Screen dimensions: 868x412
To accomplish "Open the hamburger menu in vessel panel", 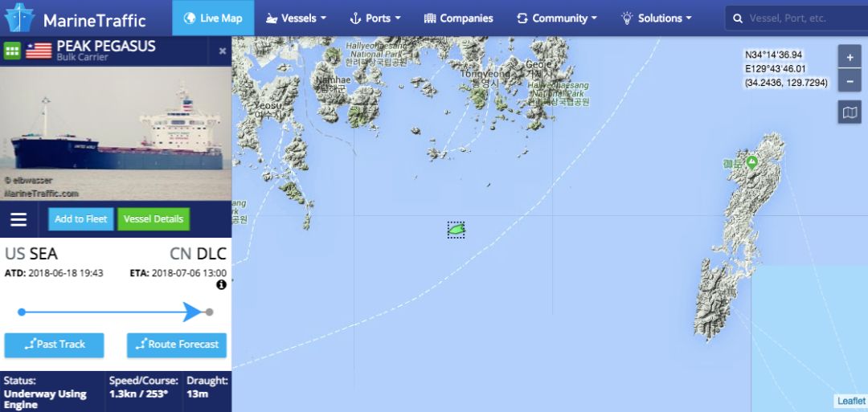I will point(18,219).
